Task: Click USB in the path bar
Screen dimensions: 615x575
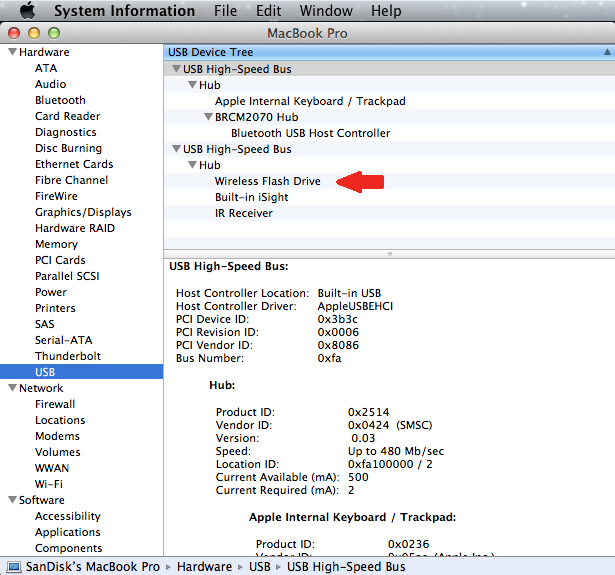Action: tap(260, 567)
